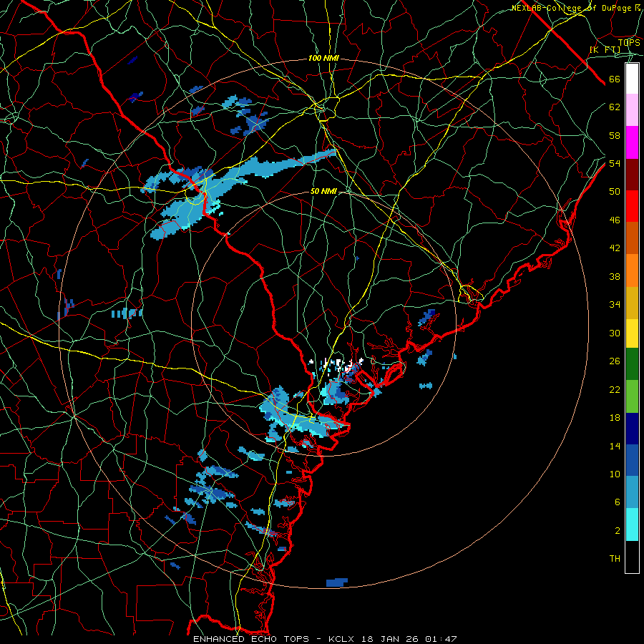Click the TH legend label

click(615, 559)
